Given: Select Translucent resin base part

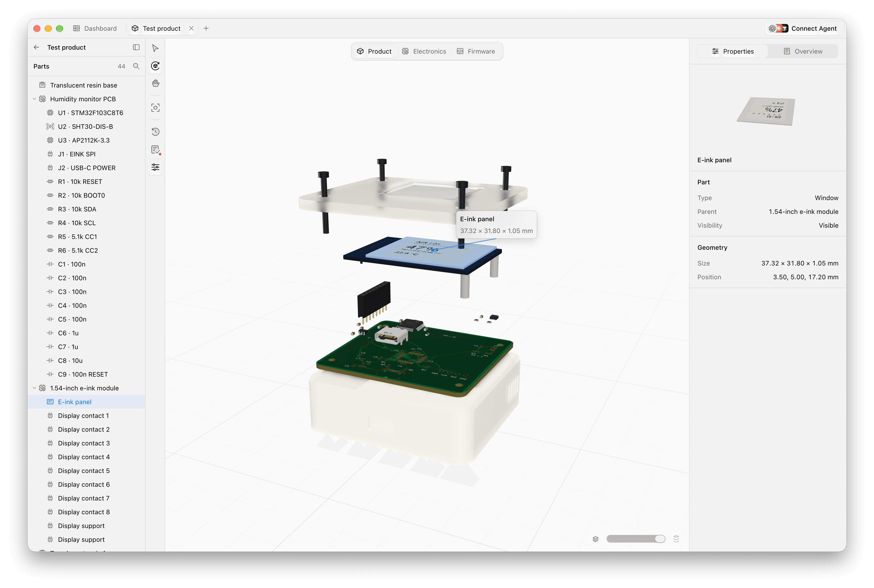Looking at the screenshot, I should (x=87, y=85).
